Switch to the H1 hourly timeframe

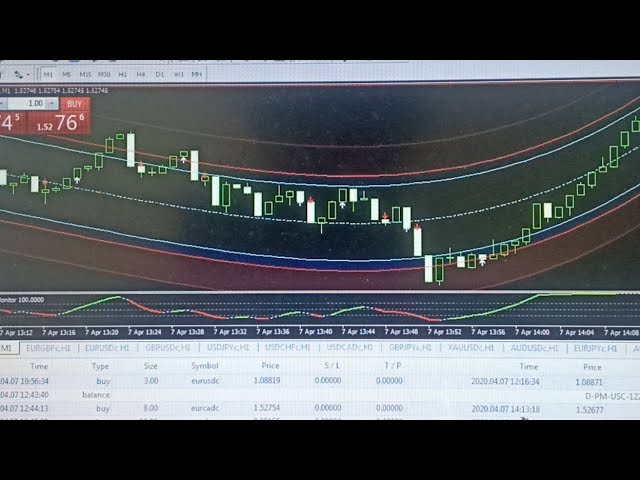[123, 74]
